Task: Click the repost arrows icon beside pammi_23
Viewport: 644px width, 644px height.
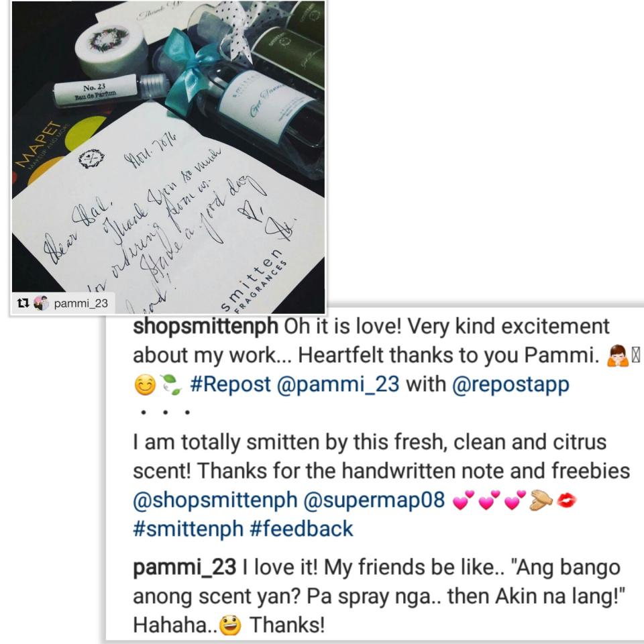Action: 23,303
